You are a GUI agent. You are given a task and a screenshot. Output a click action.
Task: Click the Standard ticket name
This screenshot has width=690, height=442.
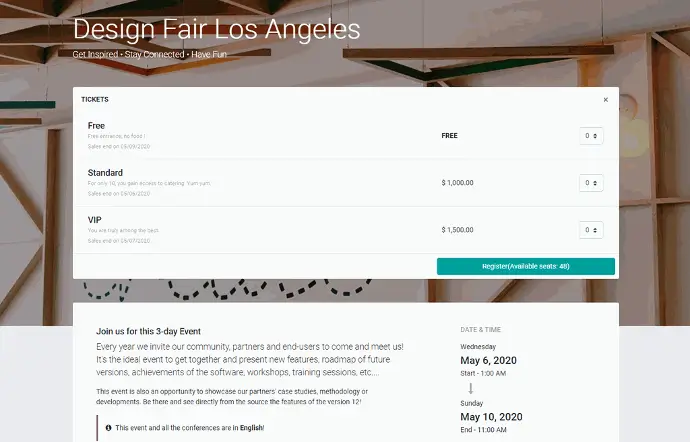105,173
